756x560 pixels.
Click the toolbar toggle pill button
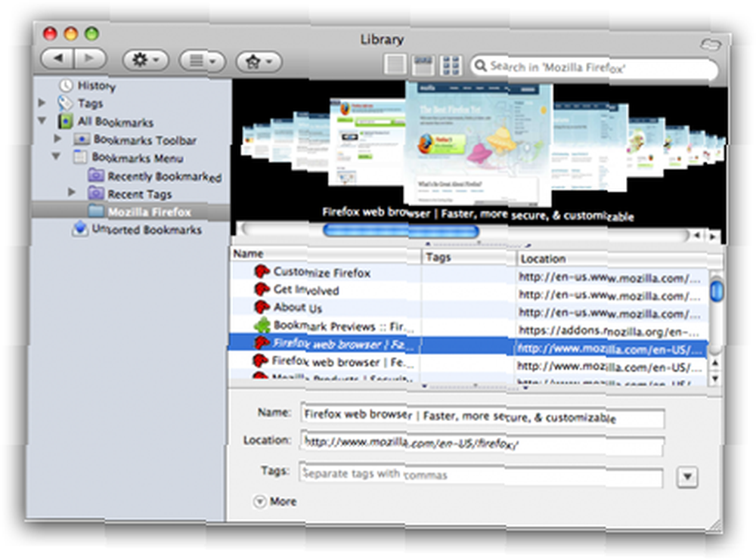(x=711, y=45)
